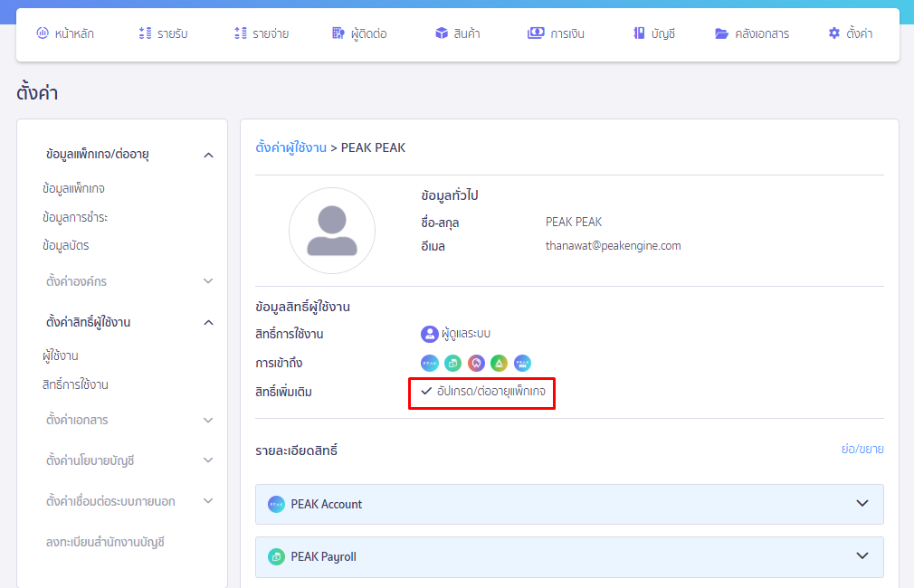Open the คลังเอกสาร menu

(x=762, y=33)
